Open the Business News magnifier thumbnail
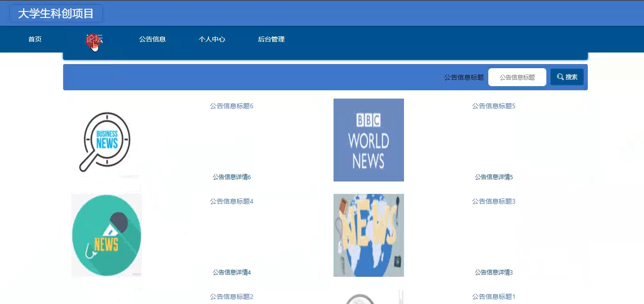 click(106, 140)
